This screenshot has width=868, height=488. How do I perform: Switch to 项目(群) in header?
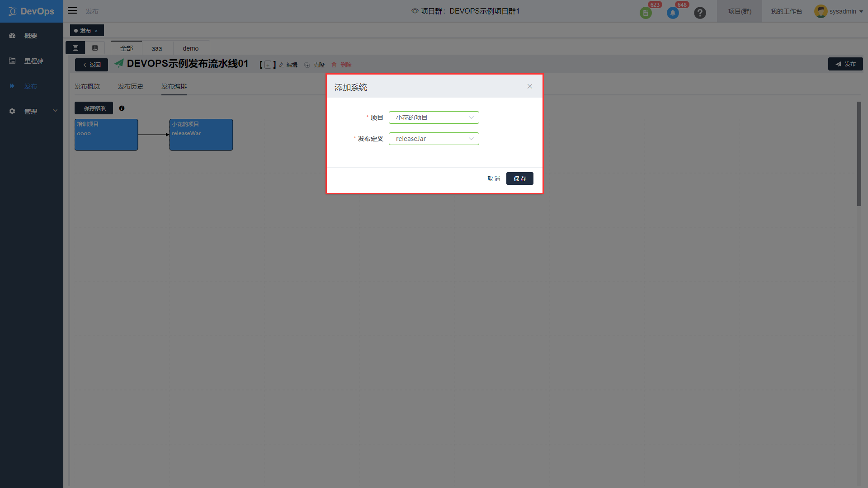coord(740,11)
